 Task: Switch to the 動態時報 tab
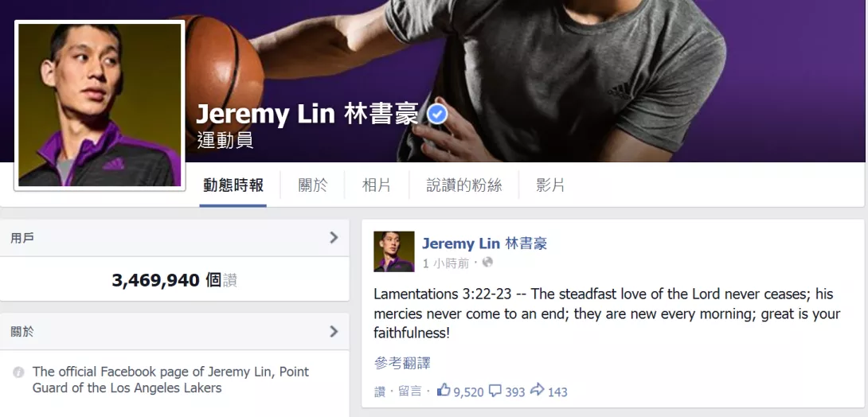point(233,185)
